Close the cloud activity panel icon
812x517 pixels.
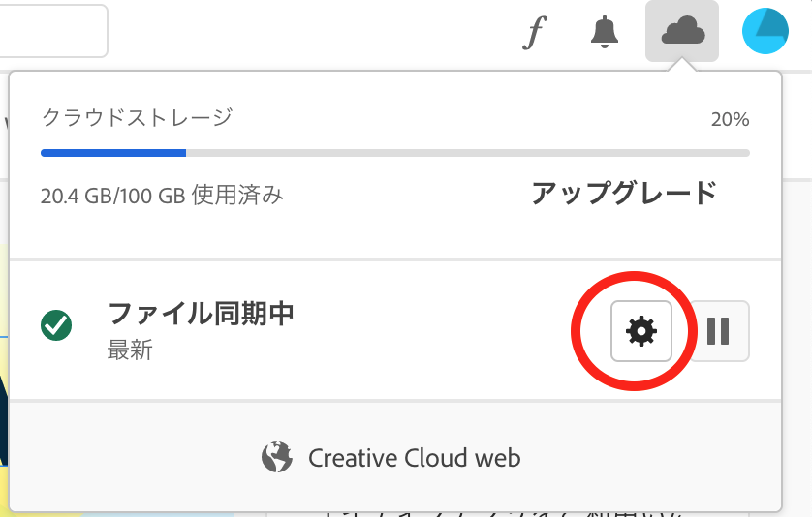(682, 31)
